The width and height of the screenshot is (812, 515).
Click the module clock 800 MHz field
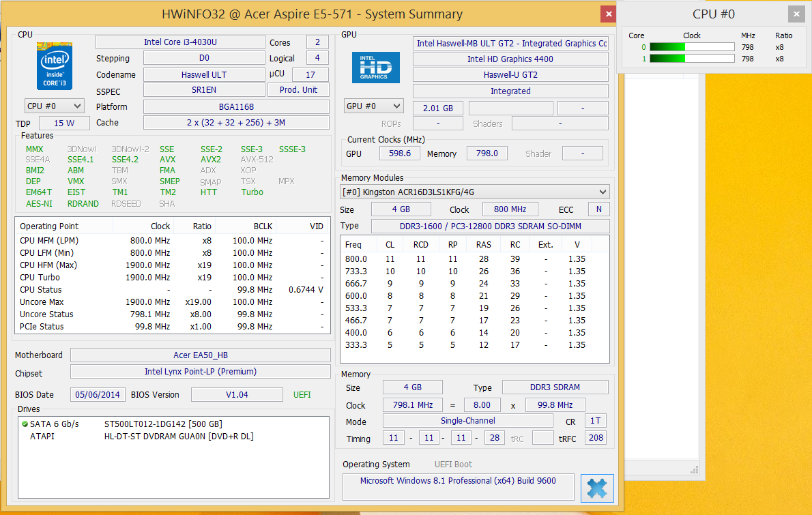tap(510, 209)
